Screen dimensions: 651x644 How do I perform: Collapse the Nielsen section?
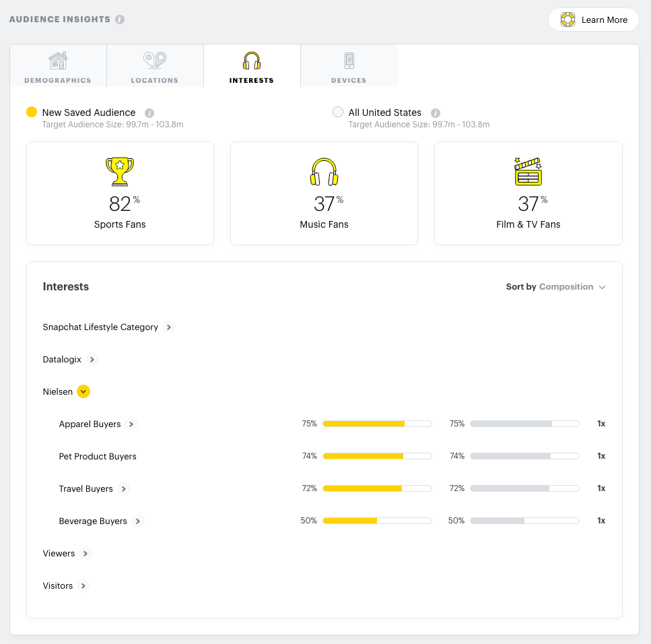tap(83, 391)
